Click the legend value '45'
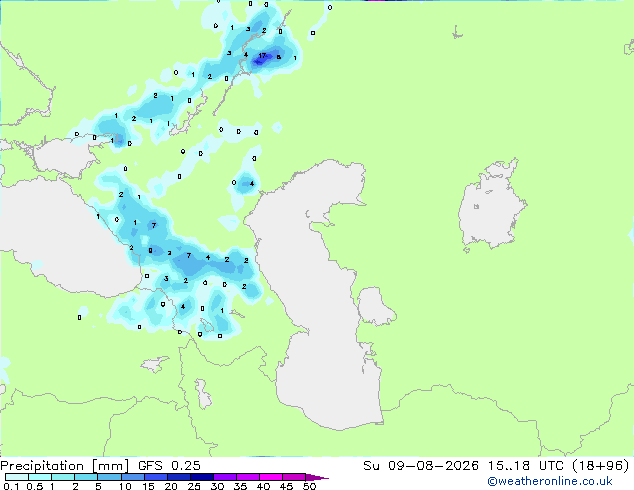This screenshot has width=634, height=490. (286, 486)
